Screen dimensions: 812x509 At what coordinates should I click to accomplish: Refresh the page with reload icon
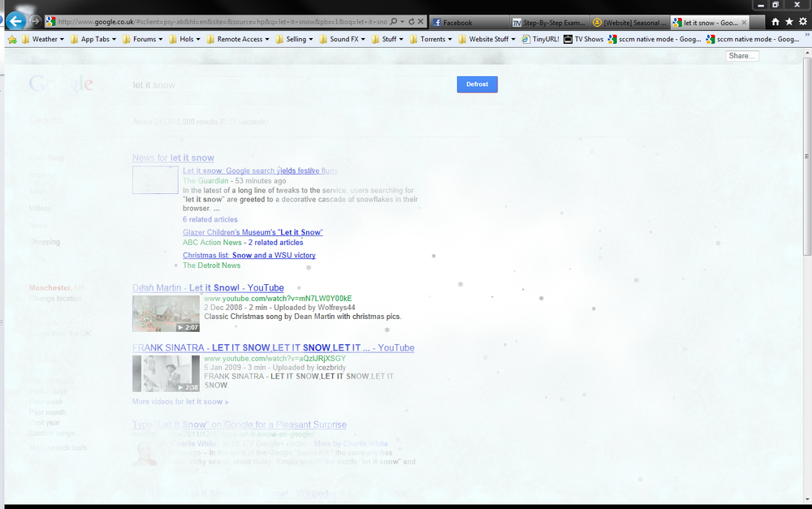(x=412, y=22)
